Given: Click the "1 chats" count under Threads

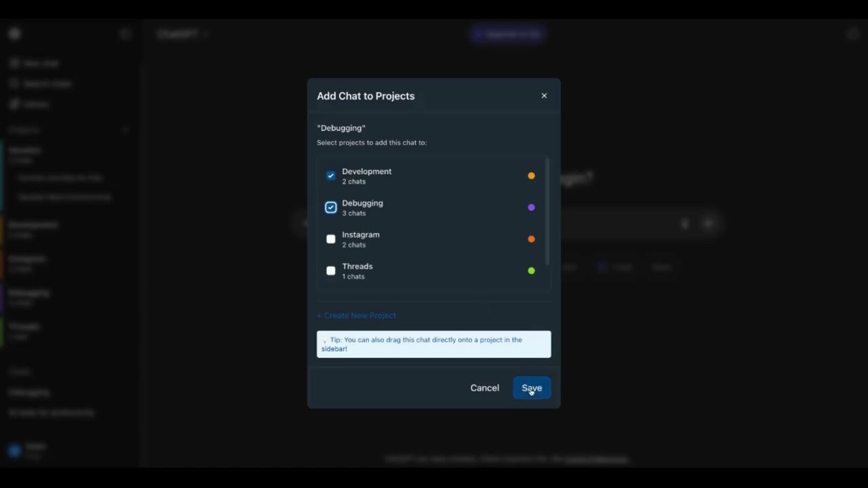Looking at the screenshot, I should [353, 277].
